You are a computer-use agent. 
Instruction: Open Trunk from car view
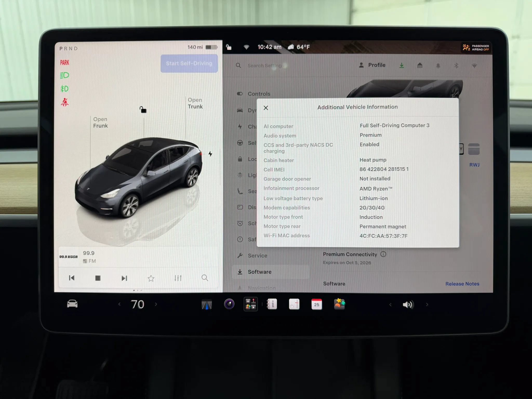[x=195, y=103]
